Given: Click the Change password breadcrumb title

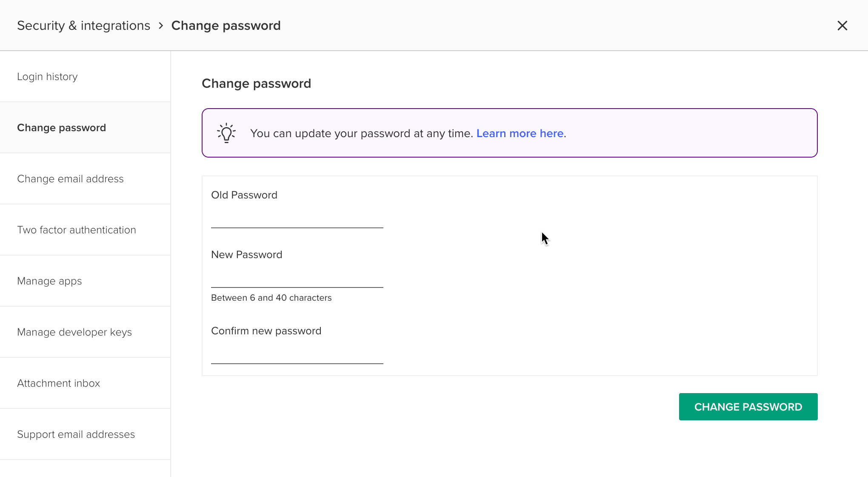Looking at the screenshot, I should [226, 26].
